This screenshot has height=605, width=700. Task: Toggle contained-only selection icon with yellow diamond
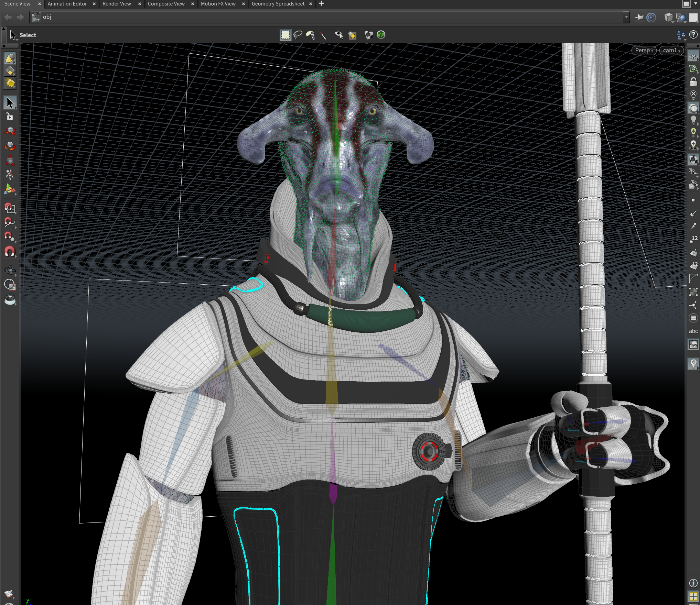pyautogui.click(x=353, y=35)
